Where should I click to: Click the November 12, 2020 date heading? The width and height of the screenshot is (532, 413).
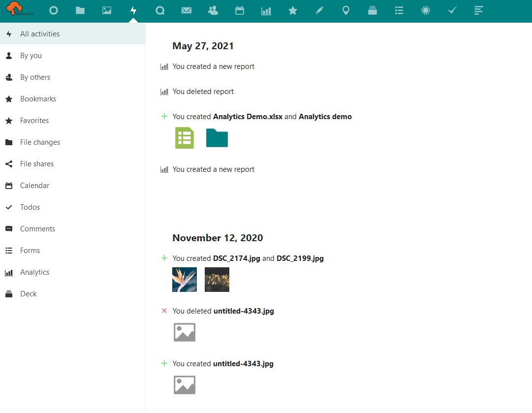(x=218, y=238)
